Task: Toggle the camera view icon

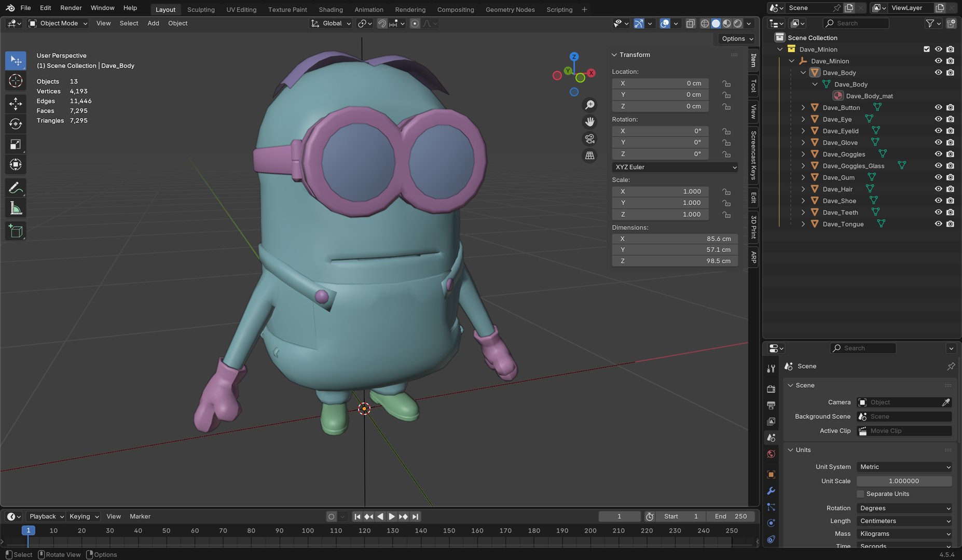Action: tap(590, 138)
